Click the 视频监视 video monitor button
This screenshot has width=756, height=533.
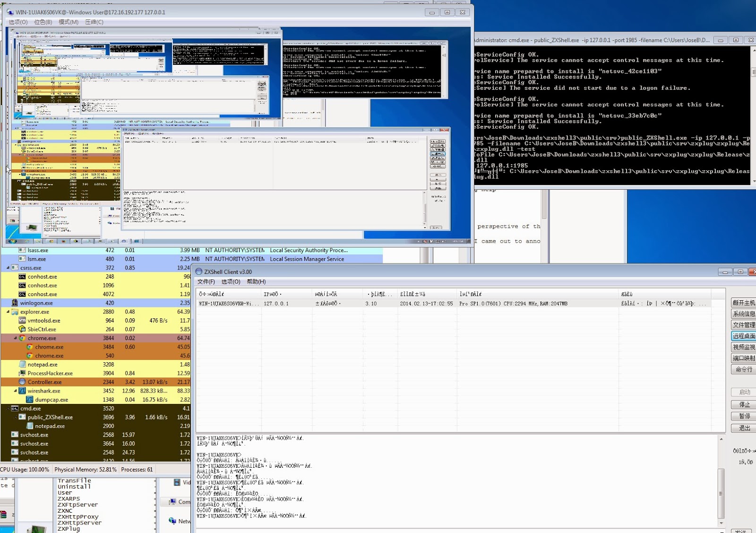point(744,347)
